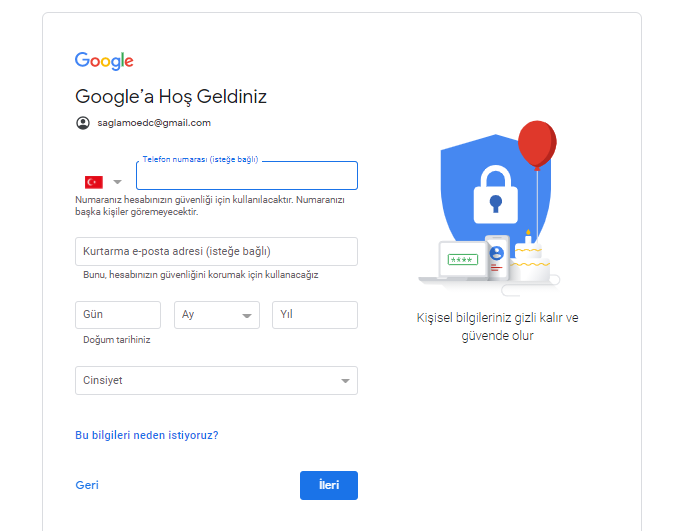Click the account avatar icon
This screenshot has width=687, height=531.
point(82,123)
